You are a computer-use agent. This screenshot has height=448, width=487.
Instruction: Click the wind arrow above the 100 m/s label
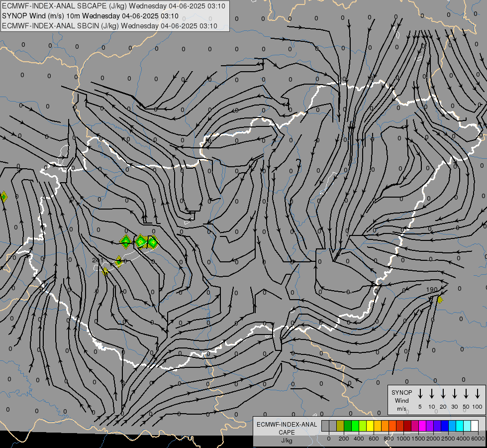(478, 393)
